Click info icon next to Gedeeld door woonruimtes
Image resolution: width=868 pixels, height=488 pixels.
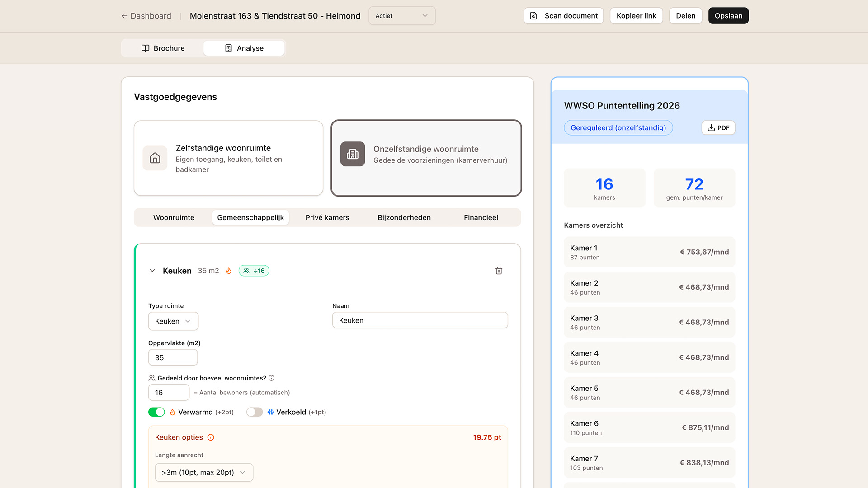271,378
